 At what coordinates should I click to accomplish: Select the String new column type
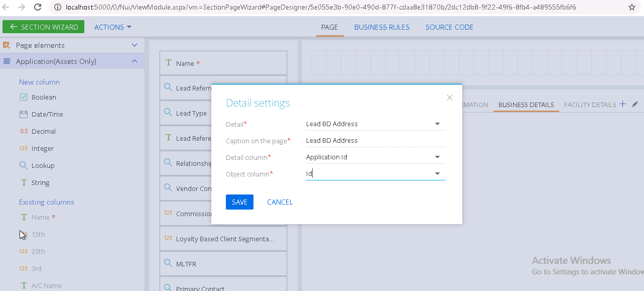(34, 182)
